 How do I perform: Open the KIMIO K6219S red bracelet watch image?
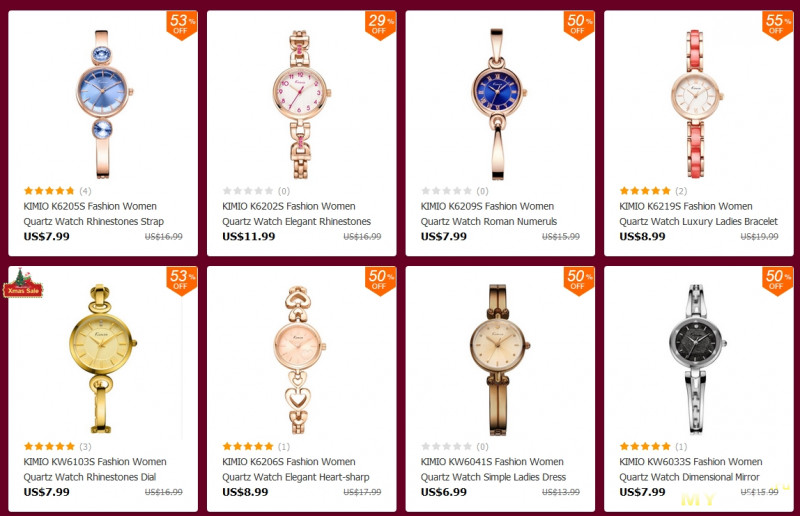pos(696,104)
